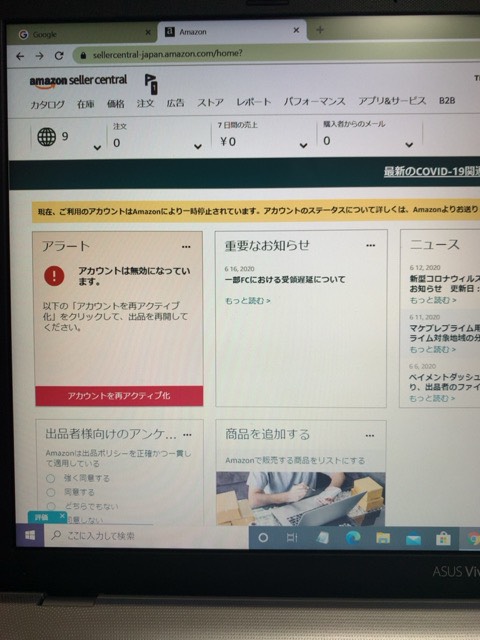
Task: Click the padlock icon in address bar
Action: (x=83, y=55)
